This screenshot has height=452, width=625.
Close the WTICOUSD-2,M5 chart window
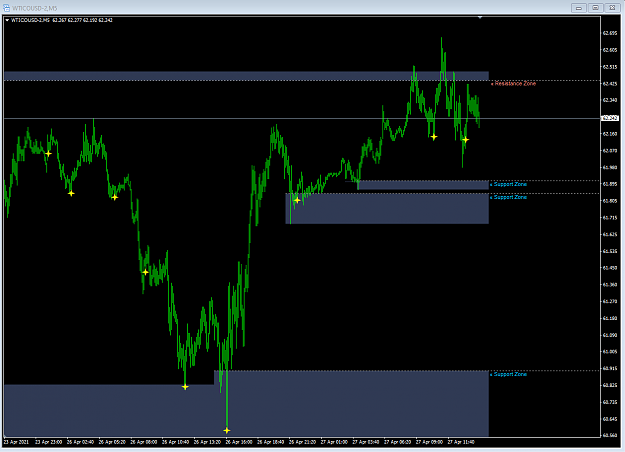612,8
